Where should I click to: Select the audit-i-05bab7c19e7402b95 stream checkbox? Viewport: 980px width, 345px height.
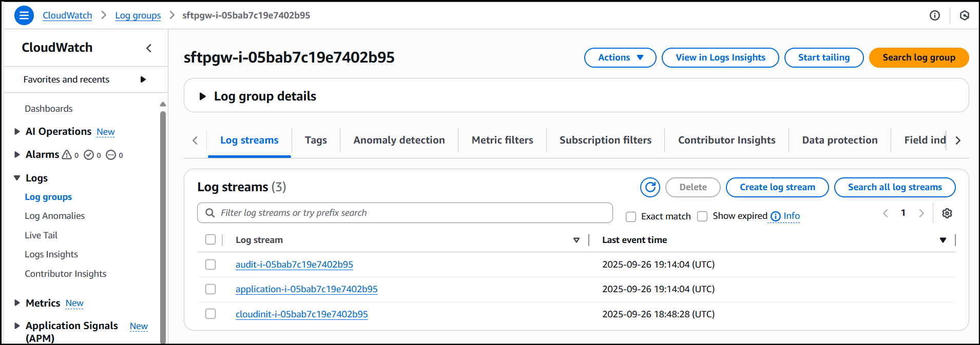[x=210, y=265]
